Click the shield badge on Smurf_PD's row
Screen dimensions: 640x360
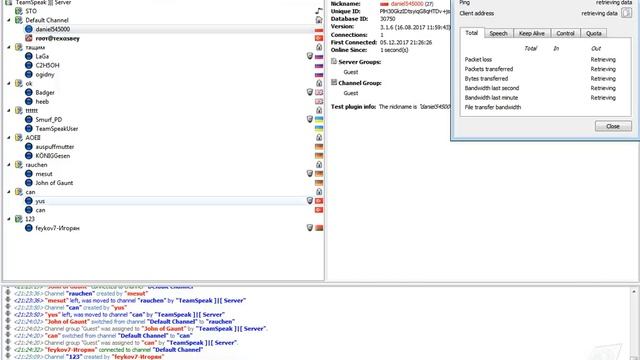coord(310,119)
